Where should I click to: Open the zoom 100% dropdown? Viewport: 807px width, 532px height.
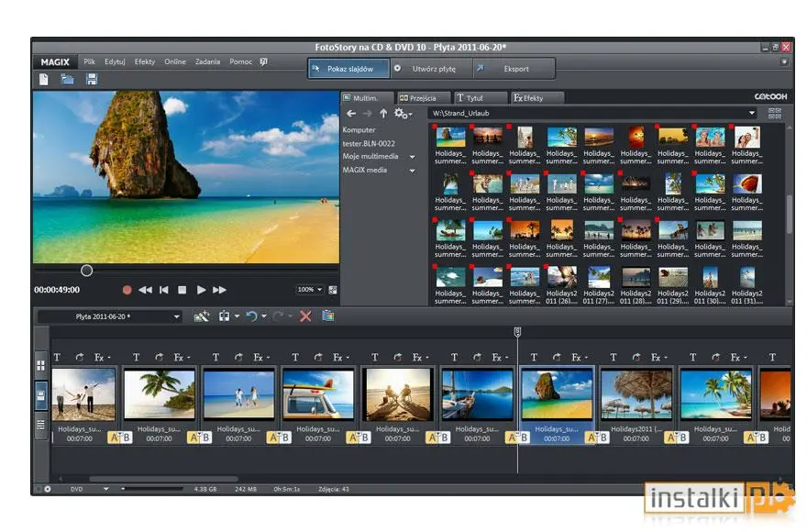pos(310,290)
